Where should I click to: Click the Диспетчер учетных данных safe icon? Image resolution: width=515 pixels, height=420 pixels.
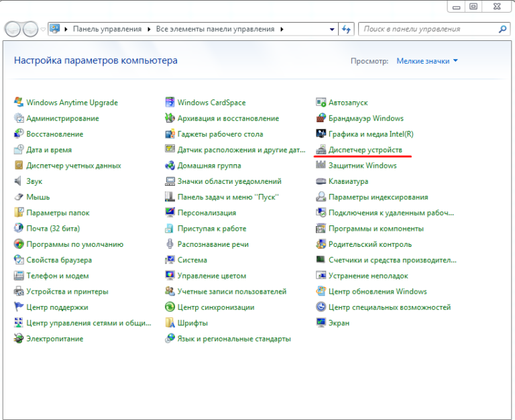[x=19, y=165]
